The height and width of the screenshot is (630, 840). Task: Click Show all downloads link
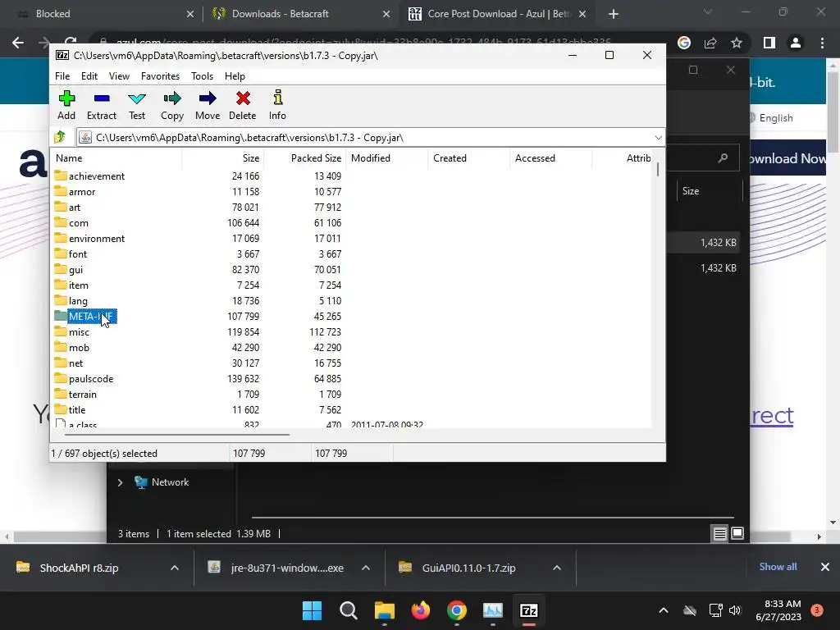click(x=778, y=567)
